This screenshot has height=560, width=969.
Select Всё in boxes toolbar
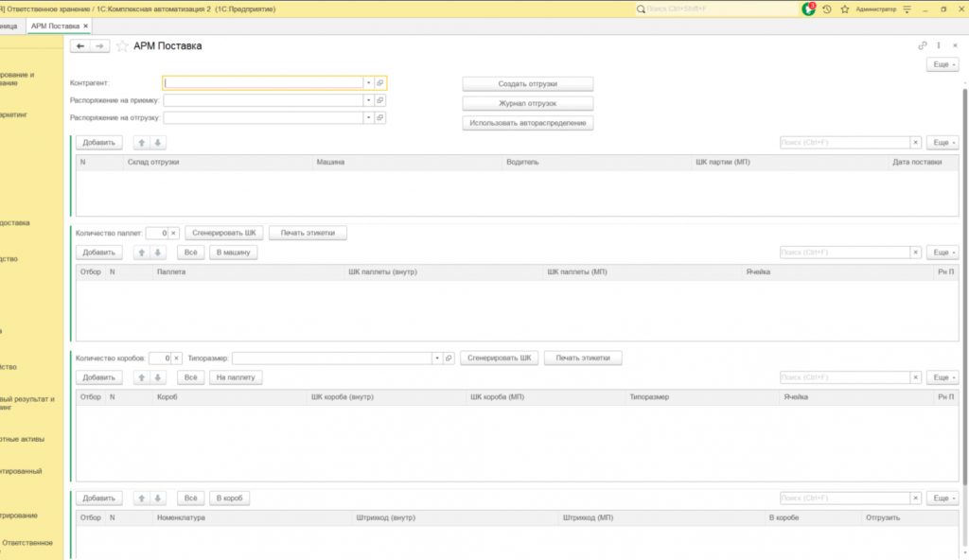point(190,377)
